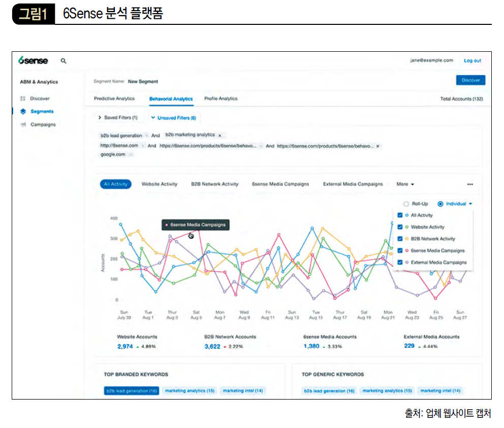Viewport: 504px width, 428px height.
Task: Uncheck External Media Campaigns checkbox
Action: point(400,262)
